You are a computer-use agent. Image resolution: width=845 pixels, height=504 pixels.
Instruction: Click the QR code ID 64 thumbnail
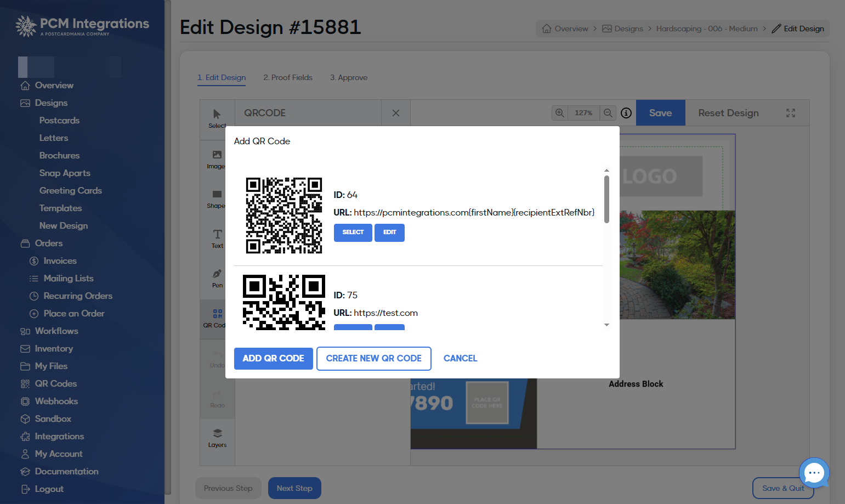[x=284, y=216]
